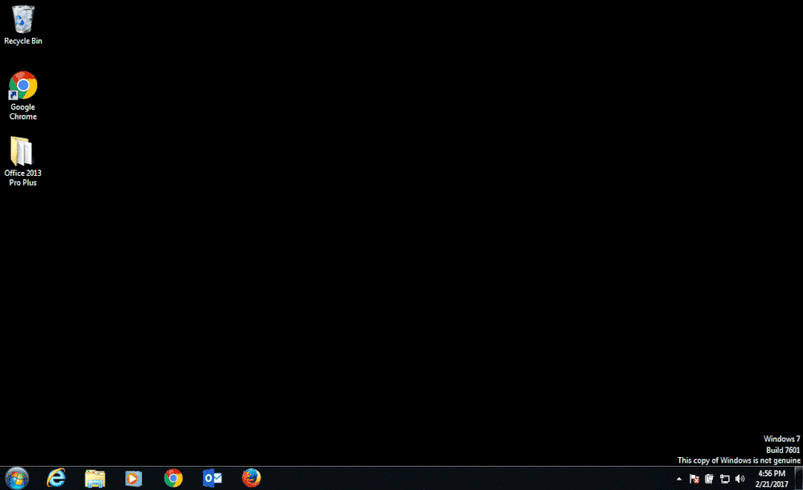The image size is (803, 490).
Task: Launch Outlook from the taskbar
Action: click(x=212, y=478)
